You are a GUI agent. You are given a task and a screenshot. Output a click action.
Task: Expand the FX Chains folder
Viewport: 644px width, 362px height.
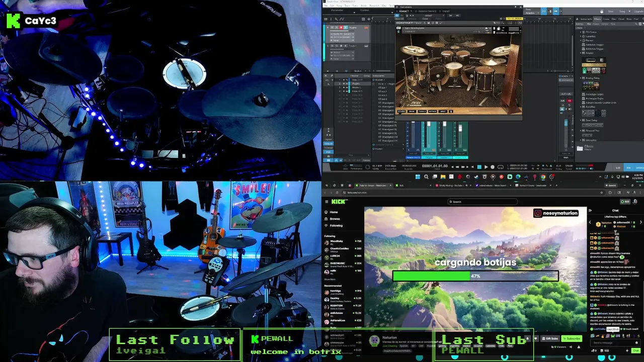click(x=581, y=32)
